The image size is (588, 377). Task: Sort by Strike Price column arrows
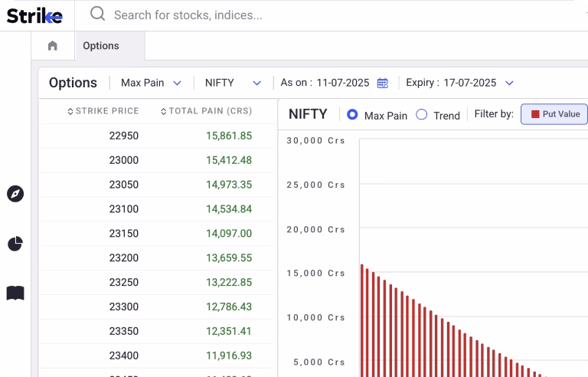(x=71, y=112)
